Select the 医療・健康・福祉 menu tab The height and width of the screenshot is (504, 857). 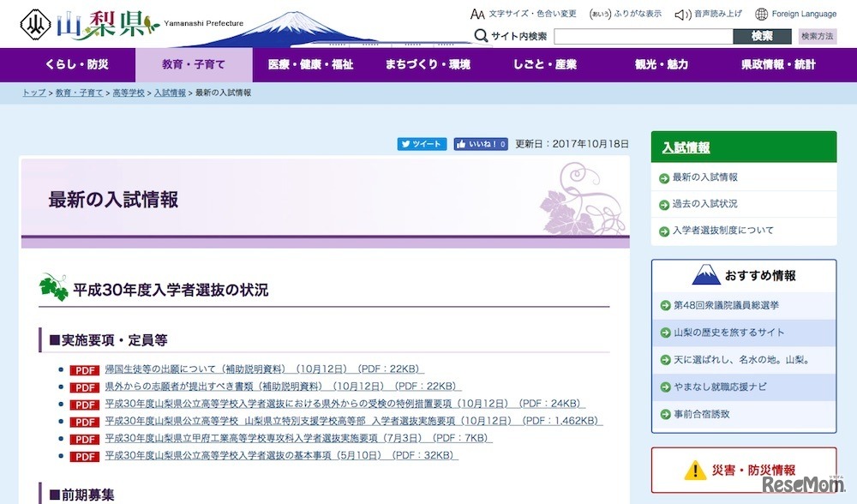[x=310, y=64]
